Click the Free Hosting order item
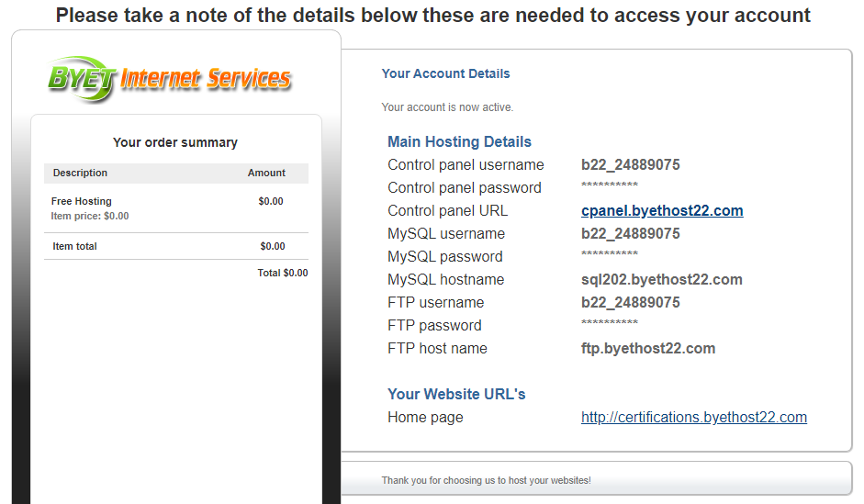The width and height of the screenshot is (864, 504). (x=82, y=202)
